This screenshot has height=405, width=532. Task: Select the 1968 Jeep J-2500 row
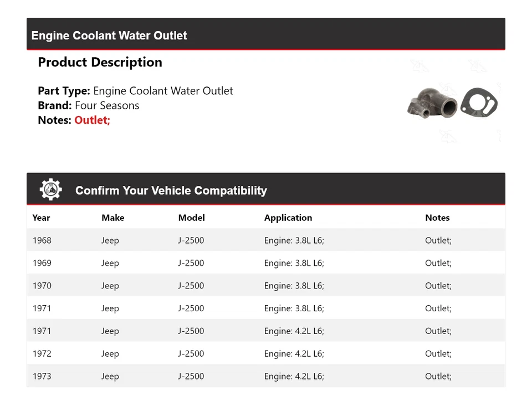[x=265, y=240]
